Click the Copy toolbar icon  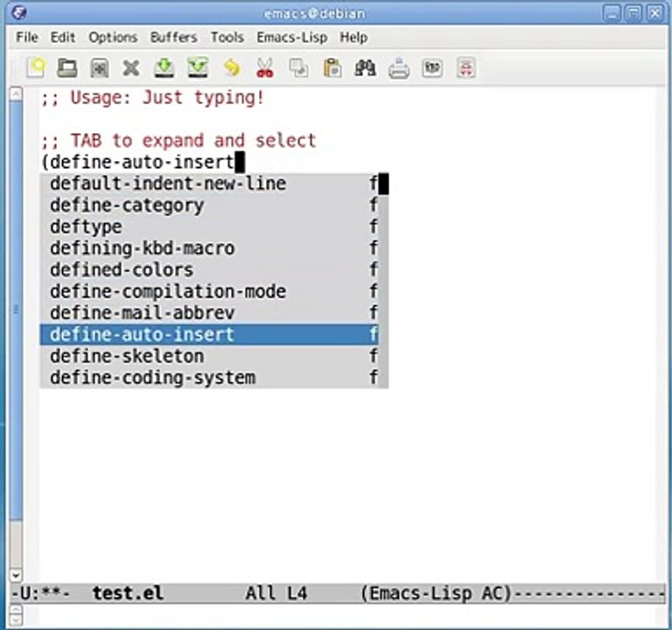(x=298, y=68)
